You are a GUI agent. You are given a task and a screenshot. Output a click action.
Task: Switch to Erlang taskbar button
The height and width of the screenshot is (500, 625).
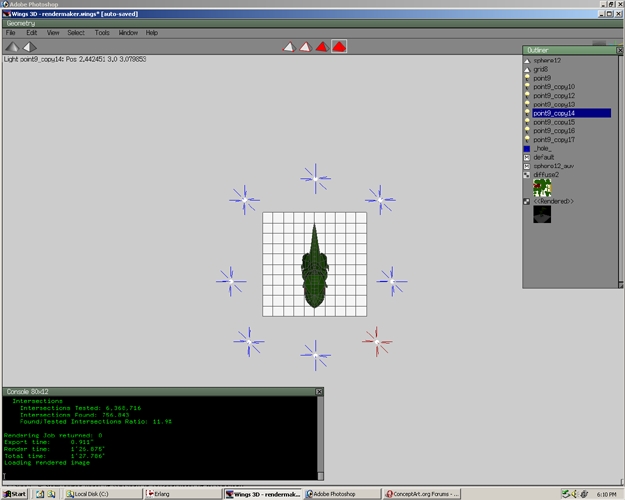pyautogui.click(x=183, y=494)
